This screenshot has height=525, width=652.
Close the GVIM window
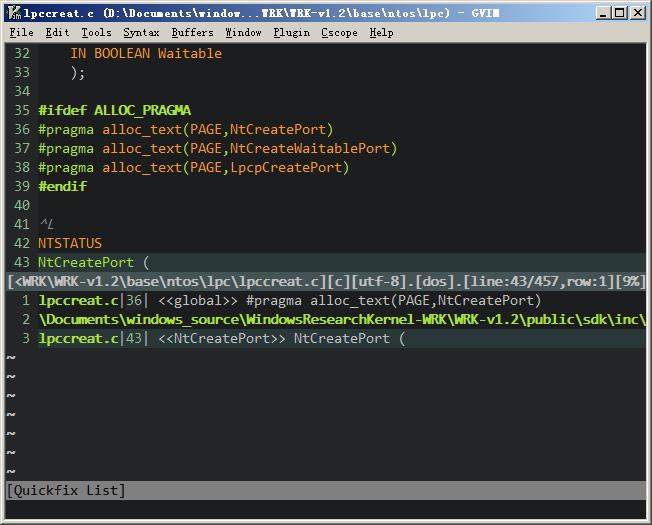[x=637, y=13]
